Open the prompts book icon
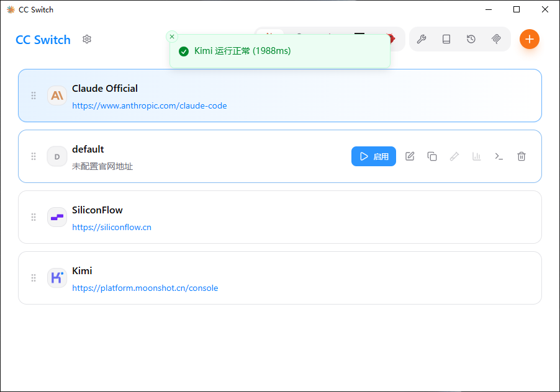Viewport: 560px width, 392px height. pos(446,39)
